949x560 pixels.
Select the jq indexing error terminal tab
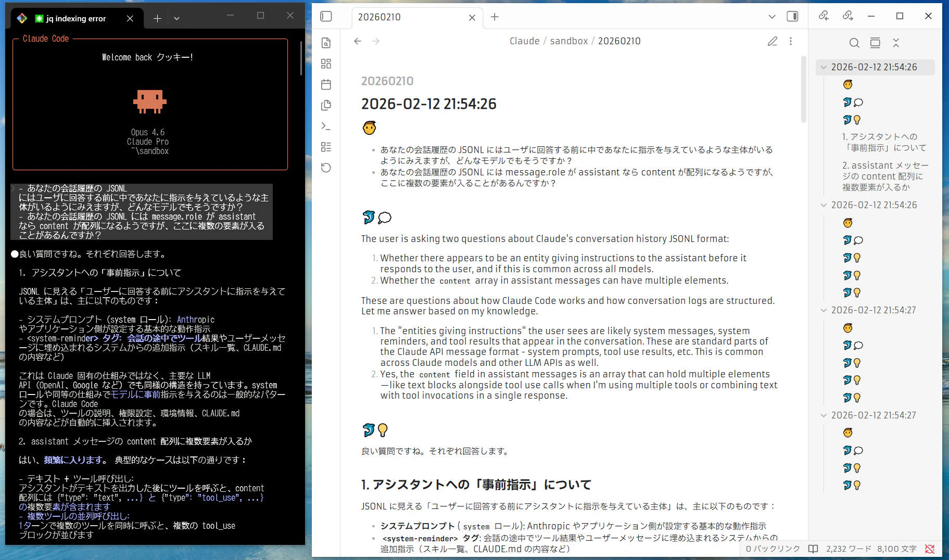click(76, 19)
